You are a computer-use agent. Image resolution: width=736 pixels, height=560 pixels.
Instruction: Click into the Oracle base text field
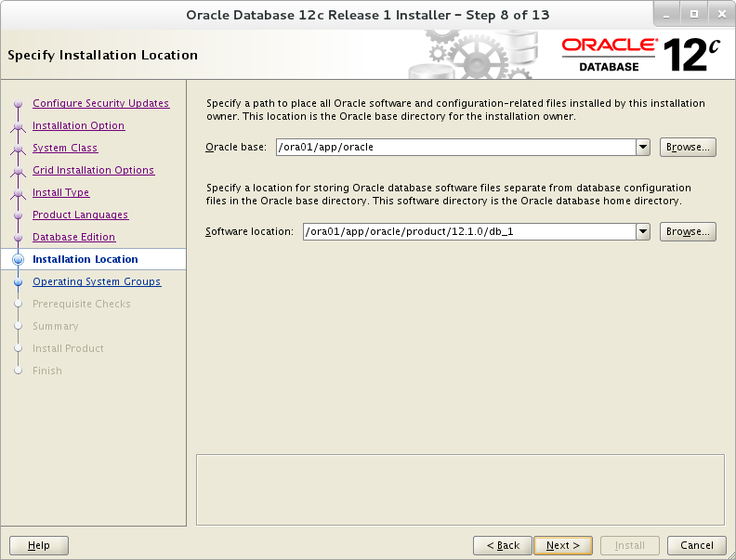pos(455,148)
